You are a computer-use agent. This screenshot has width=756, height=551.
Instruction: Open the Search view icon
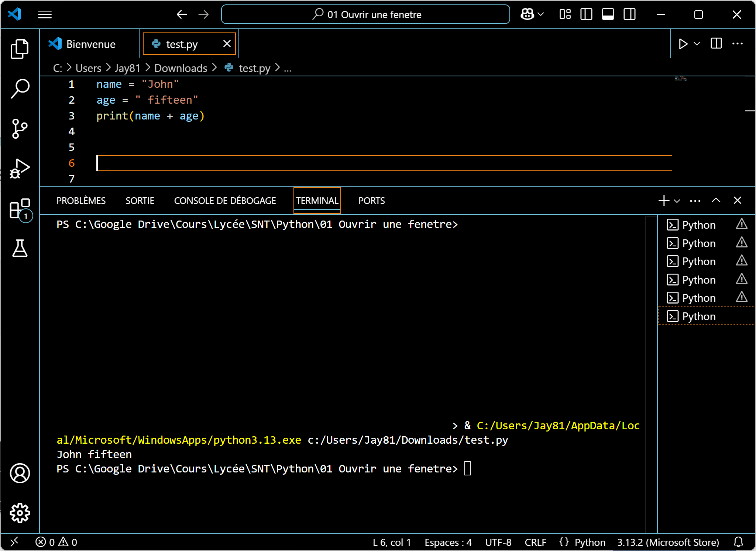[20, 89]
